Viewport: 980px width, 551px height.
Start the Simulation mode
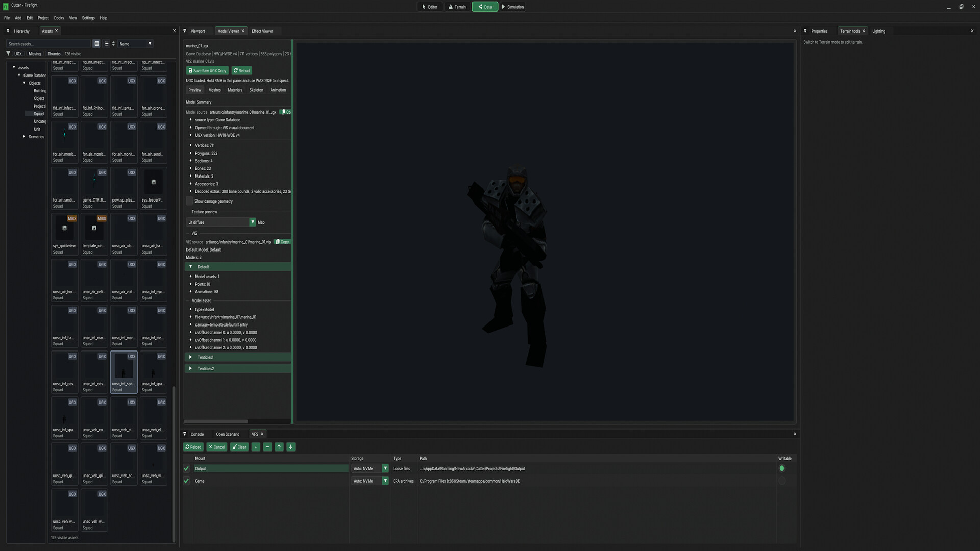click(513, 7)
